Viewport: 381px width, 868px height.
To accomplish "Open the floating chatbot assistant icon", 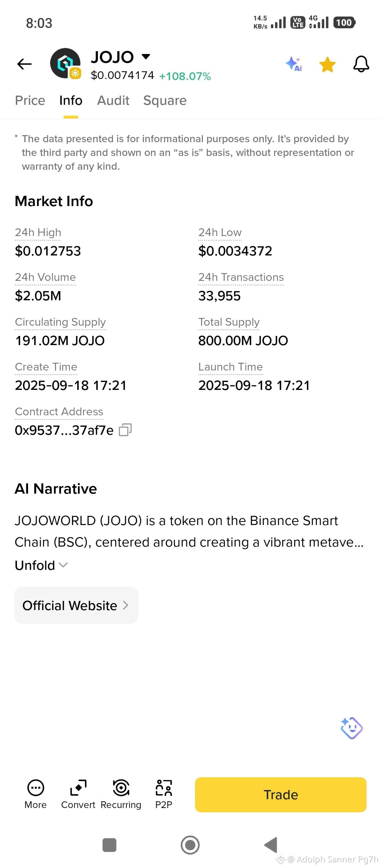I will point(351,728).
